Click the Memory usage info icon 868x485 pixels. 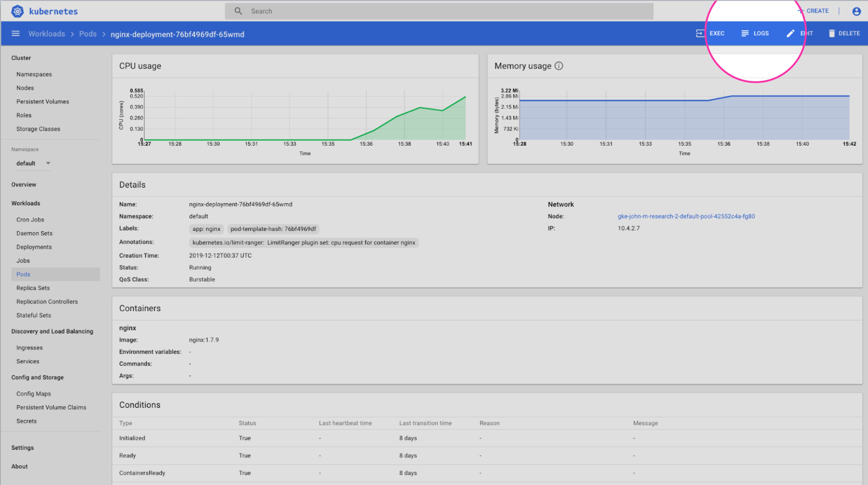559,66
